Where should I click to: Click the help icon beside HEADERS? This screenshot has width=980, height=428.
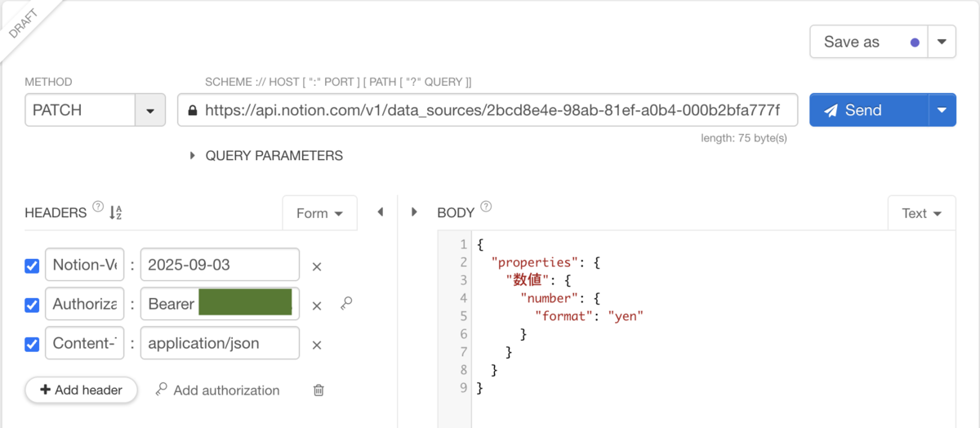[98, 207]
